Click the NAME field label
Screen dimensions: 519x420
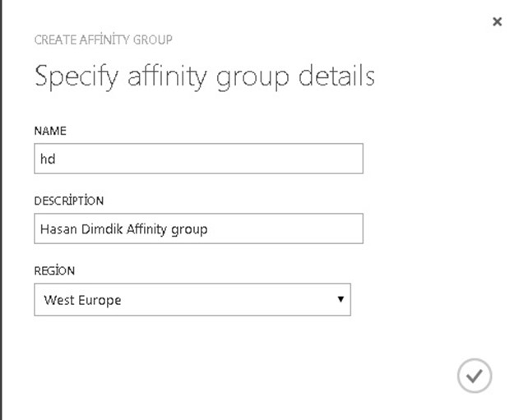49,131
